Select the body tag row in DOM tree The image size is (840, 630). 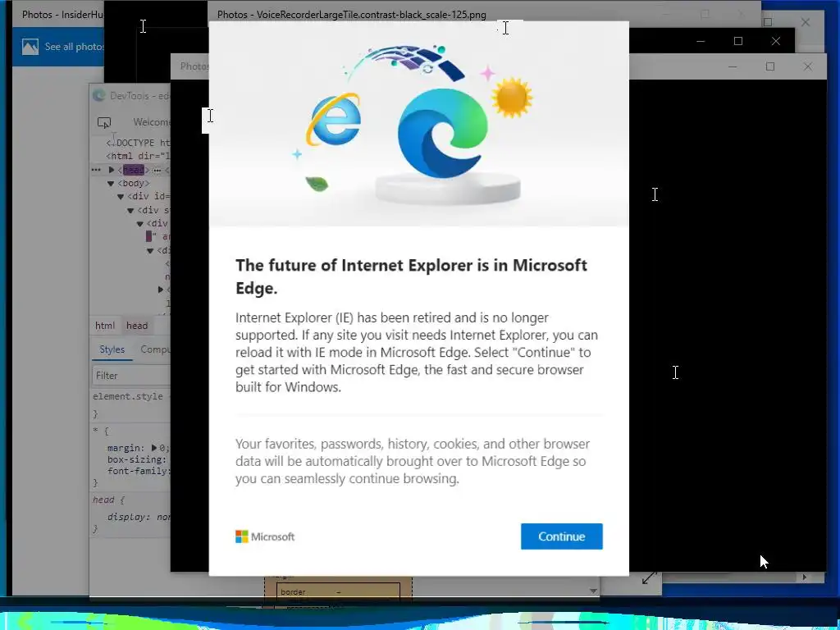click(x=134, y=183)
